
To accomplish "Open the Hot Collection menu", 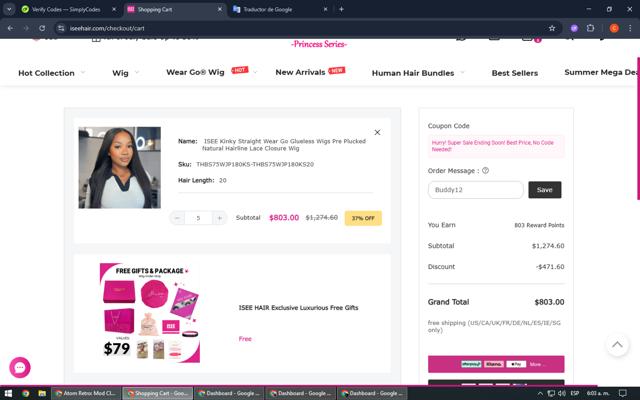I will tap(47, 73).
